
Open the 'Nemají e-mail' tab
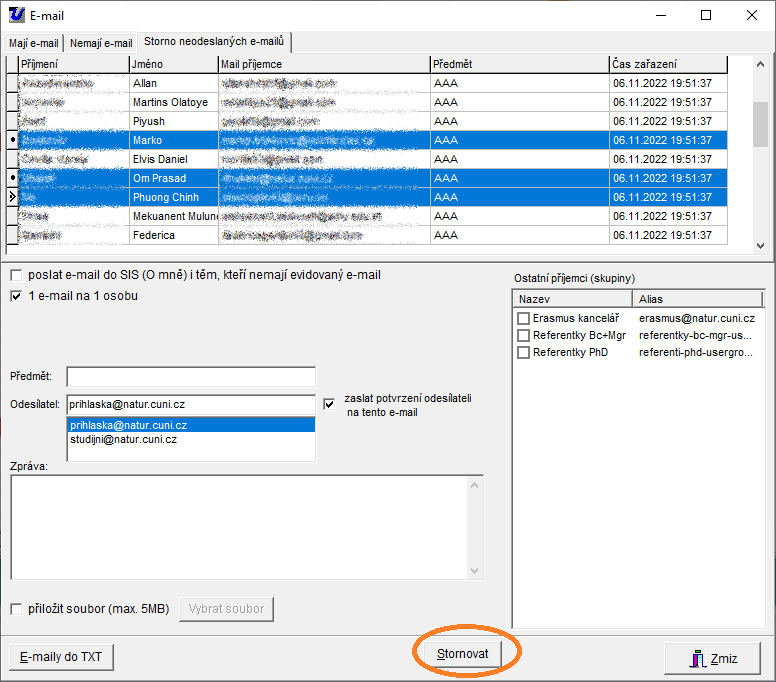[100, 43]
